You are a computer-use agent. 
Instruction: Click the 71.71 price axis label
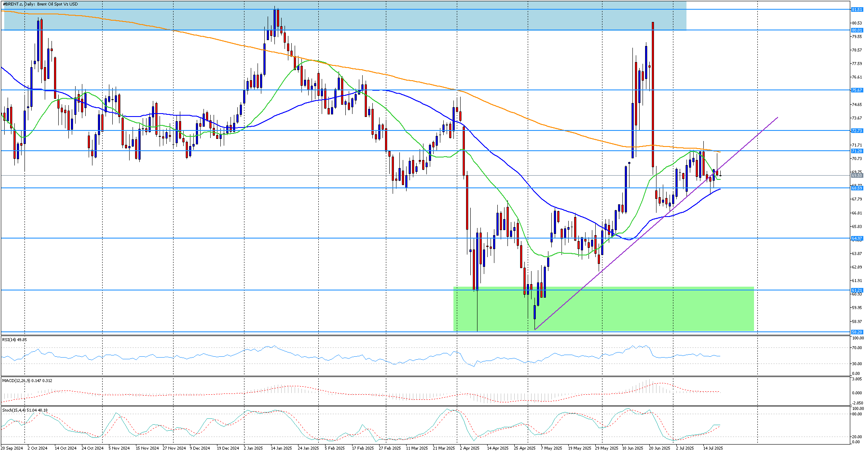tap(857, 145)
